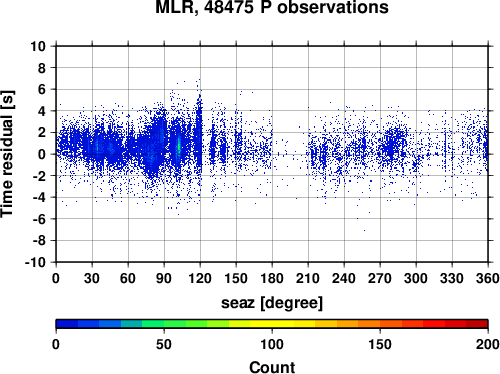Click the y-axis tick label "-8"
Viewport: 500px width, 374px height.
39,241
